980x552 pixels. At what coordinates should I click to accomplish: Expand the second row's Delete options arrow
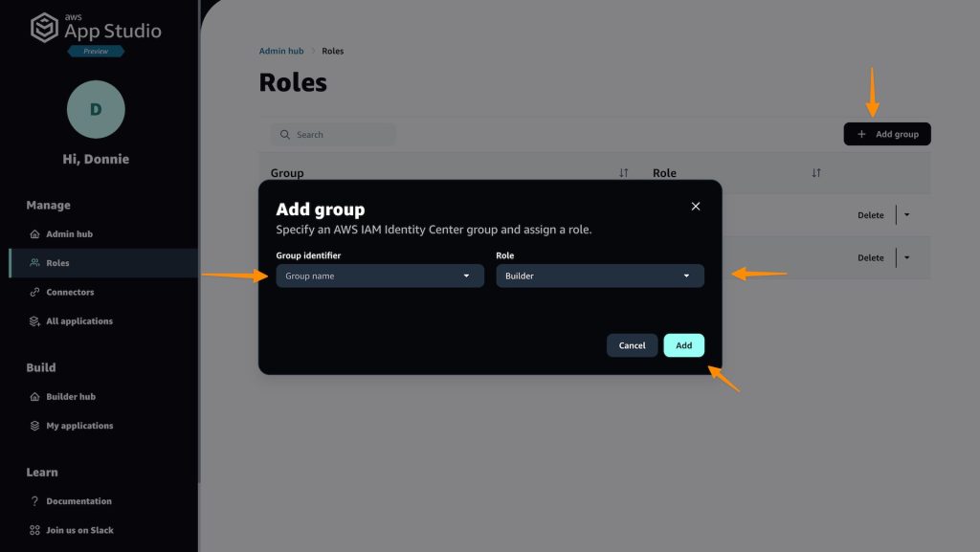[906, 257]
